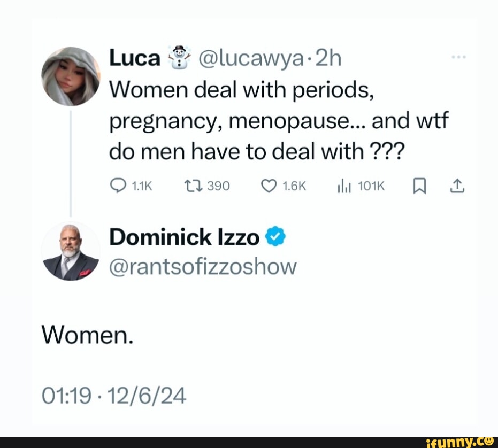Viewport: 498px width, 448px height.
Task: Click the reply speech bubble icon
Action: tap(118, 186)
